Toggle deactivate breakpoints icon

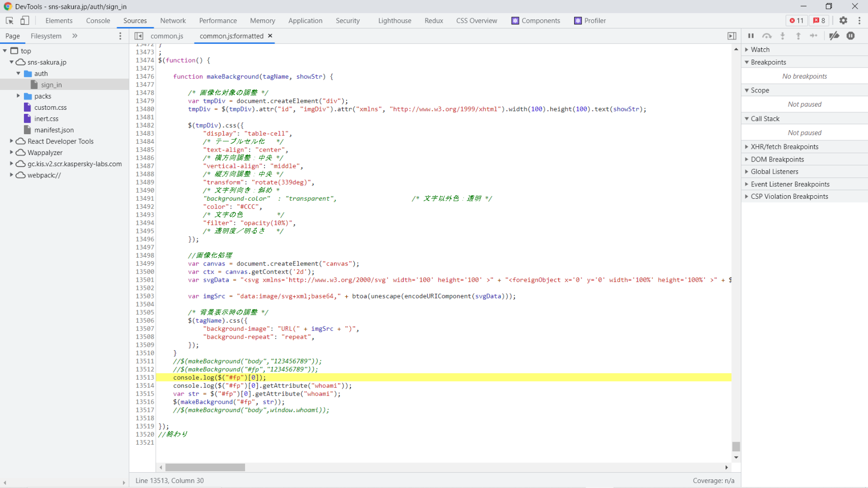pos(834,36)
